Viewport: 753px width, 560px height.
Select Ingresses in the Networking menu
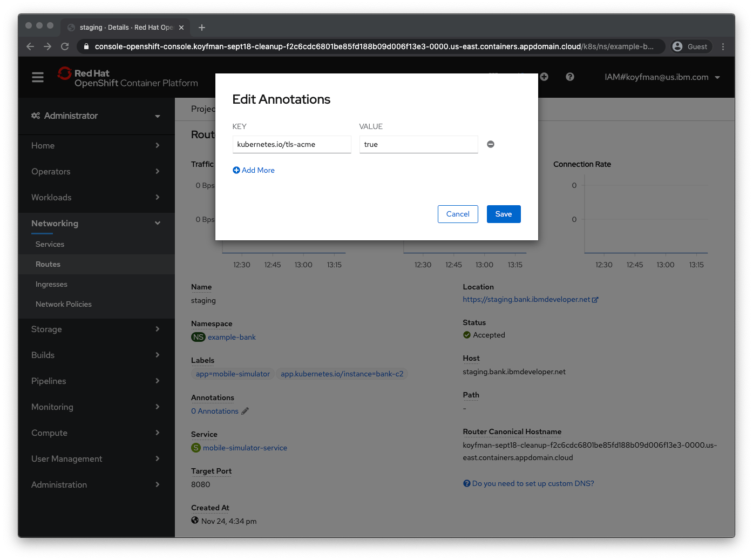pos(51,284)
